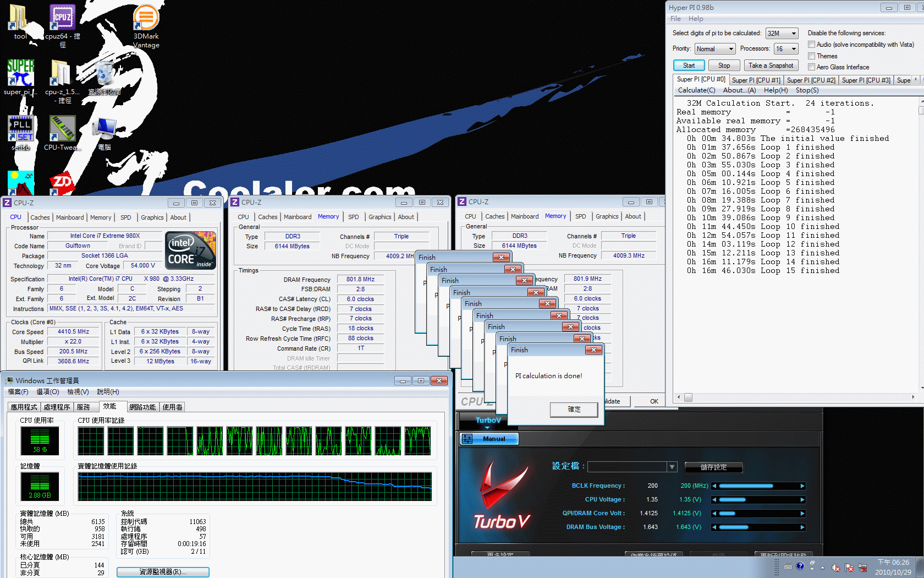
Task: Toggle Aero Glass Interface checkbox
Action: [811, 67]
